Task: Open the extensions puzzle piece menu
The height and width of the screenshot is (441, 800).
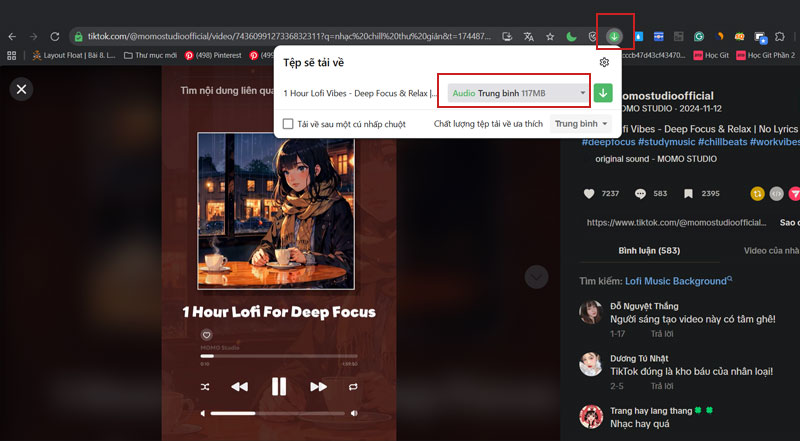Action: (x=780, y=36)
